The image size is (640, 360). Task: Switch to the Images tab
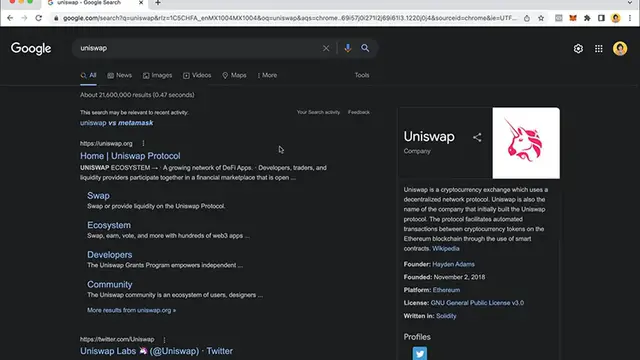pos(158,76)
